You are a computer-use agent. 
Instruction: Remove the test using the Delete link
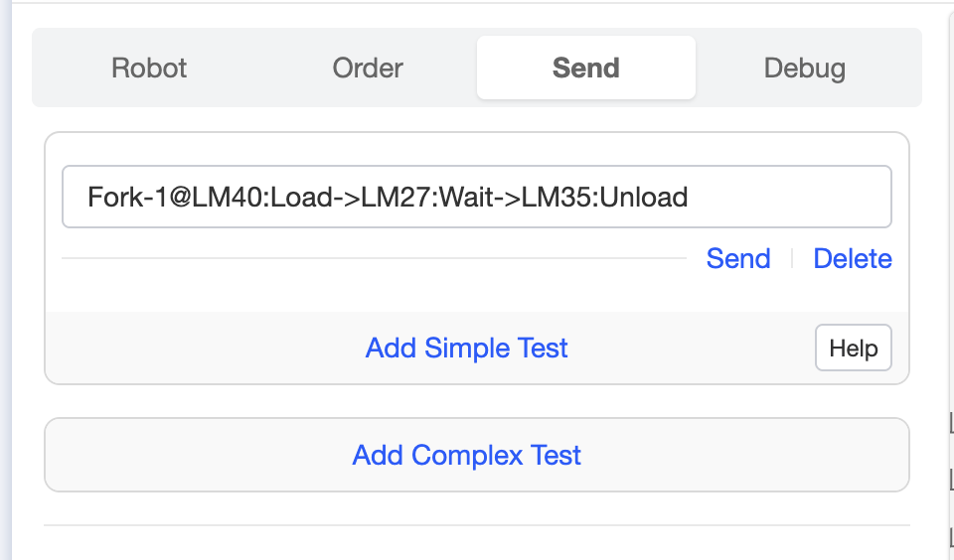[853, 259]
